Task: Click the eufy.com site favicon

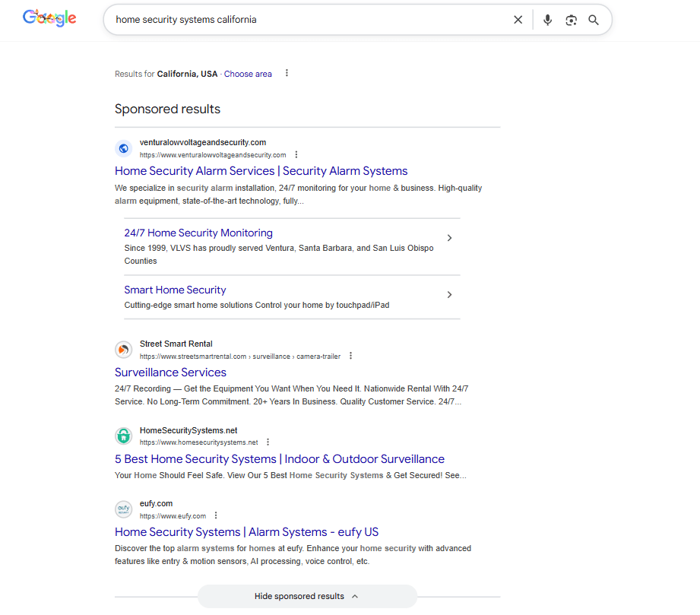Action: click(x=123, y=509)
